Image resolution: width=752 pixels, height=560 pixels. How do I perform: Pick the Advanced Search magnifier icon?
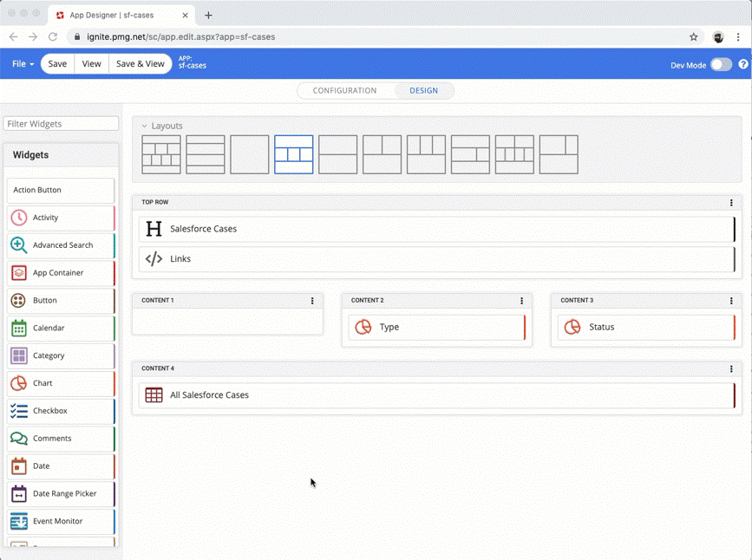(19, 245)
